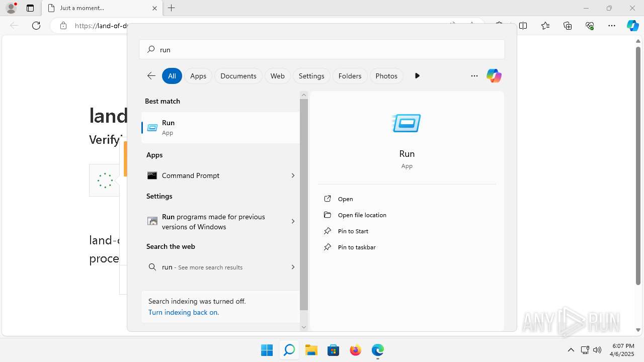
Task: Open Edge browser essentials heart icon
Action: (590, 26)
